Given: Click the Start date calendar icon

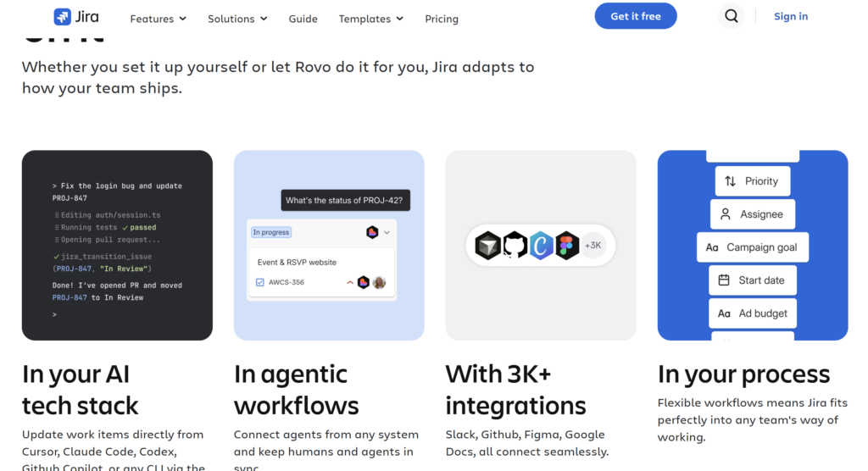Looking at the screenshot, I should 724,280.
